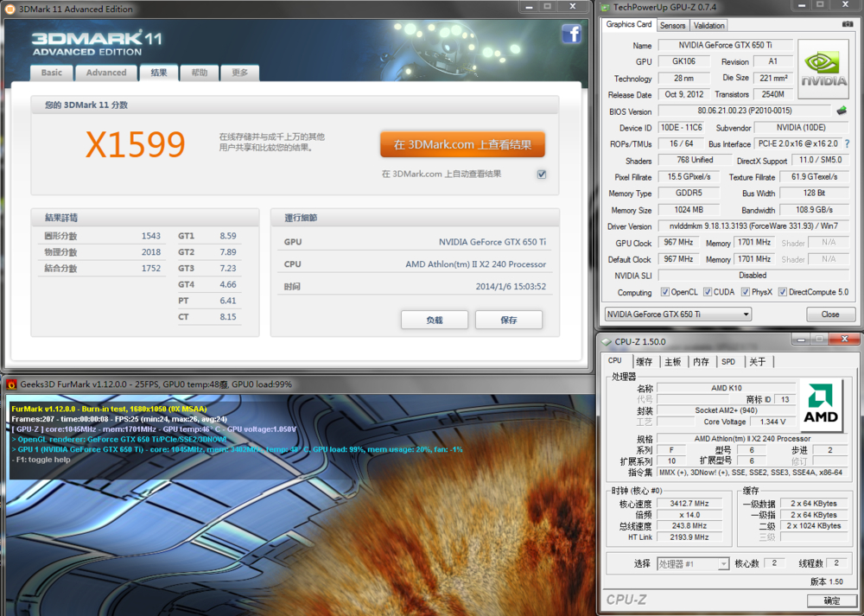This screenshot has width=864, height=616.
Task: Switch to the 缓存 tab in CPU-Z
Action: point(645,361)
